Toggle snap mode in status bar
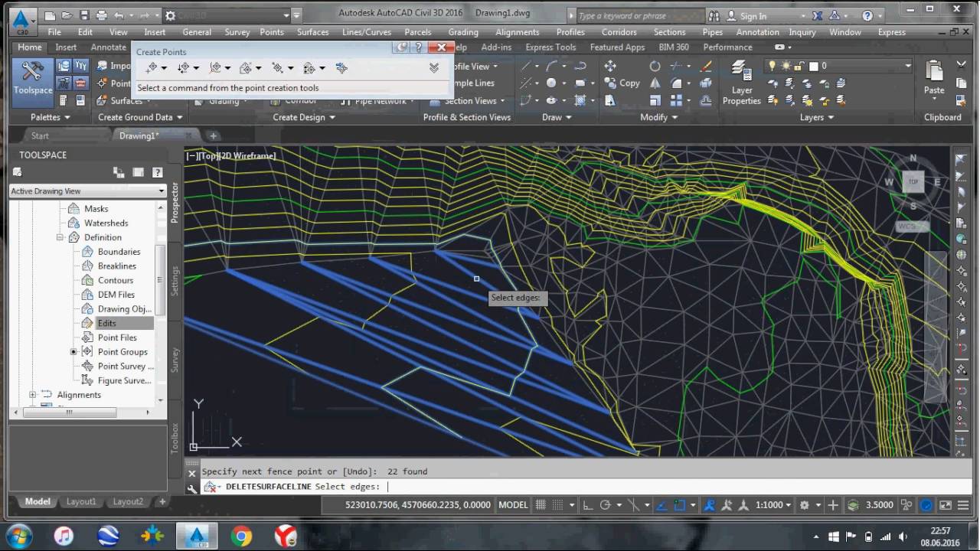The width and height of the screenshot is (980, 551). click(x=557, y=505)
